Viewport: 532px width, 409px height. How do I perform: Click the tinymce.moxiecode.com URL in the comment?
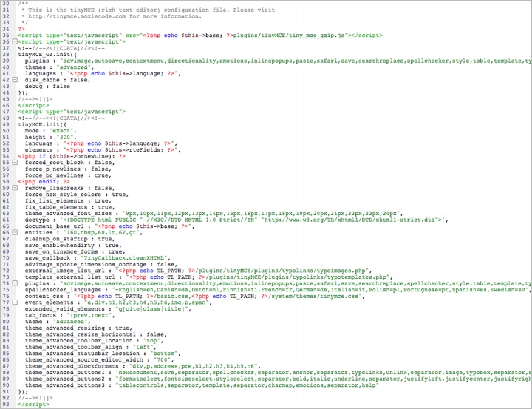pyautogui.click(x=77, y=16)
